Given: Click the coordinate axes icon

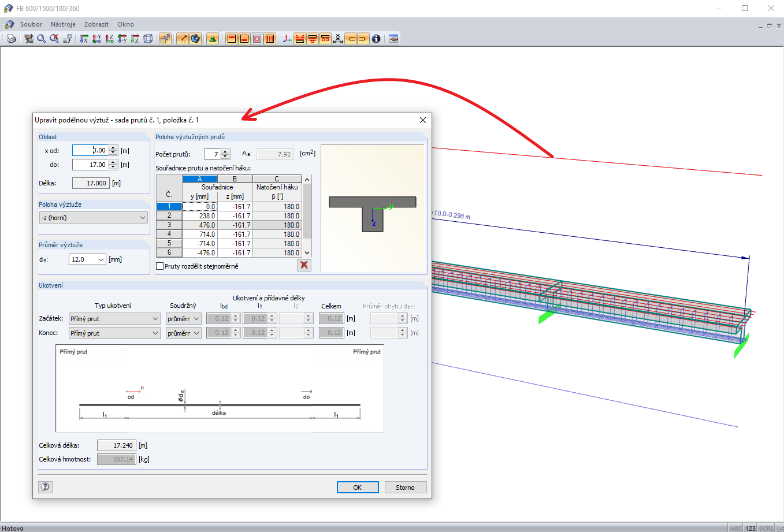Looking at the screenshot, I should [x=287, y=39].
